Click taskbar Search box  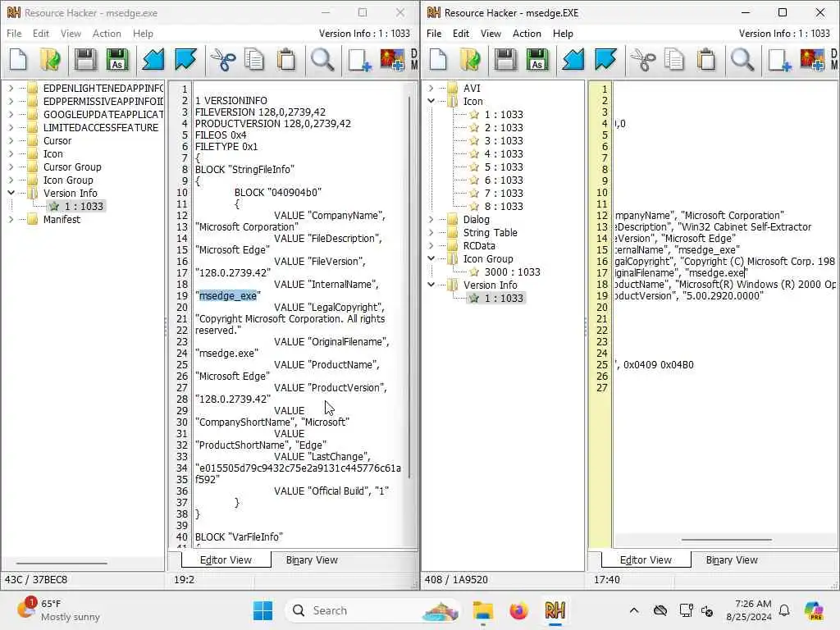click(x=372, y=610)
